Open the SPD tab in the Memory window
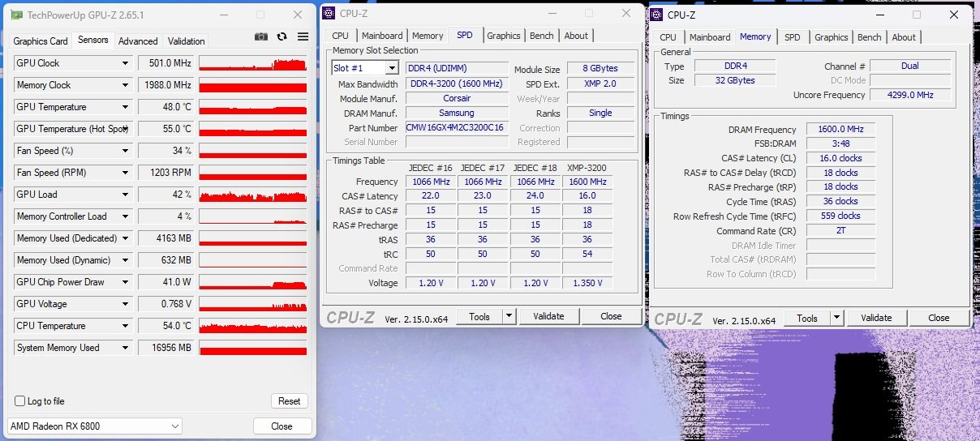Image resolution: width=980 pixels, height=441 pixels. 793,37
